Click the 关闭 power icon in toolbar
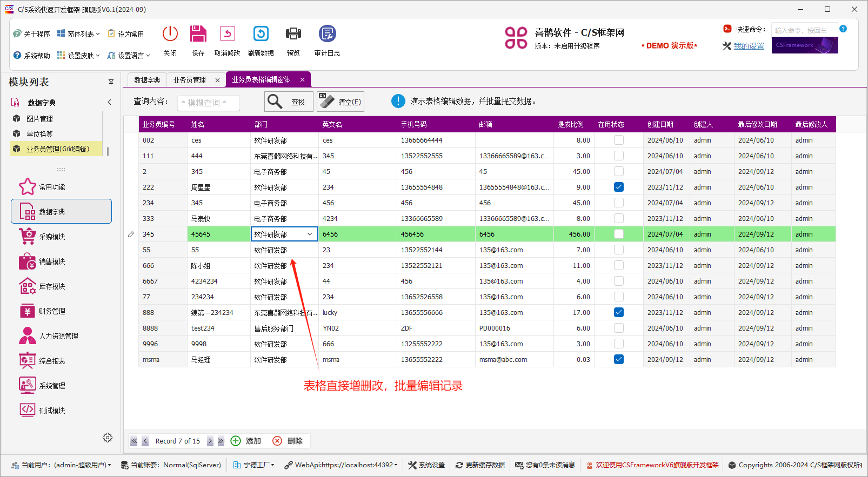 point(170,34)
